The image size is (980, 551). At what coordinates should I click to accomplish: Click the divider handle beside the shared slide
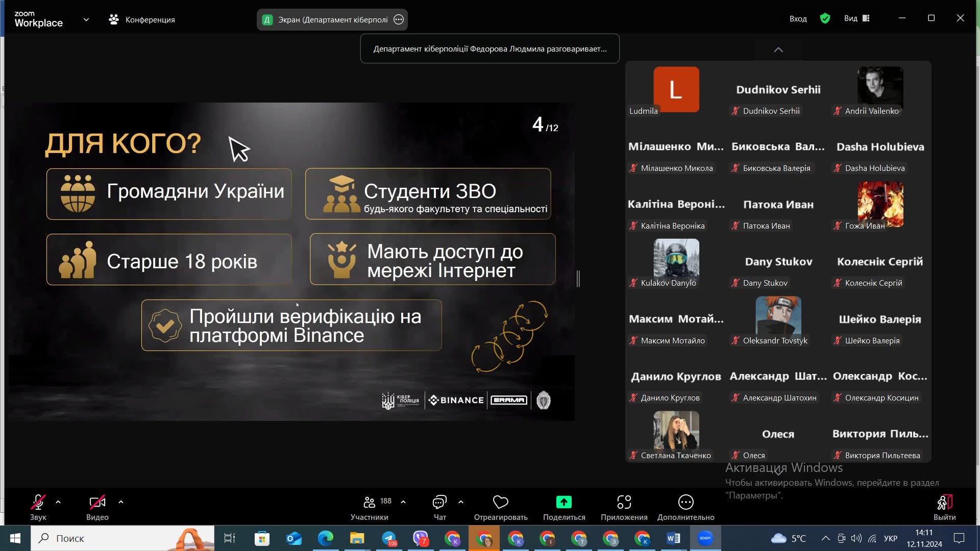click(578, 279)
